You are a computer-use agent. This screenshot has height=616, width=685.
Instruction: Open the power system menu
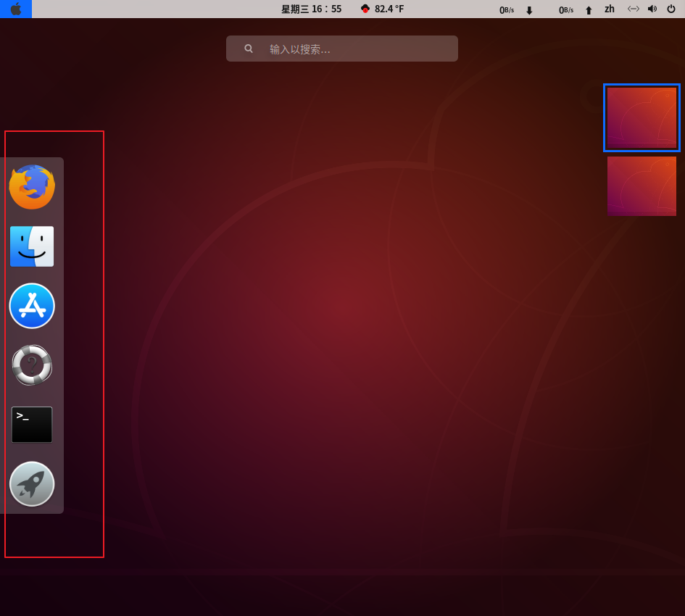pos(671,9)
